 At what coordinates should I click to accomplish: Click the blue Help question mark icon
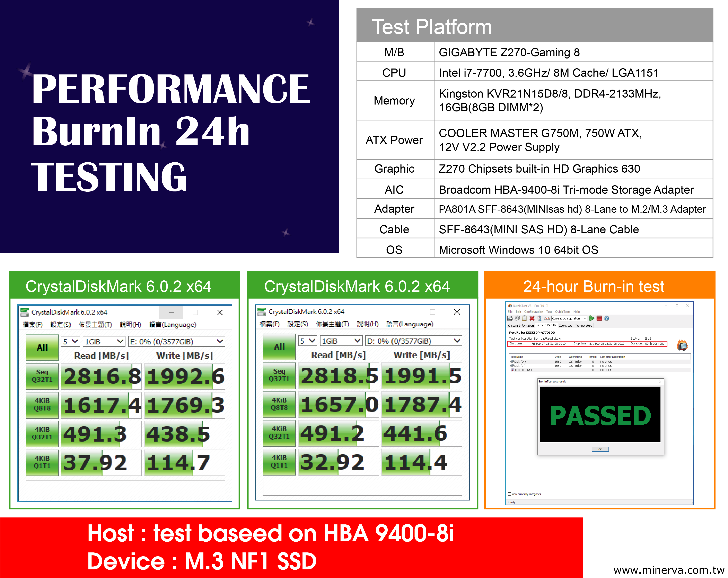point(606,318)
